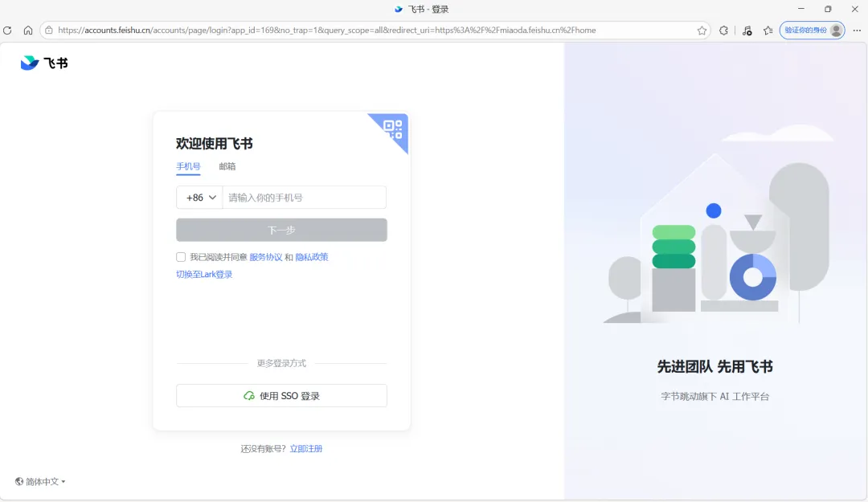The image size is (868, 502).
Task: Click the 字节跳动旗下 AI 工作平台 text
Action: point(714,397)
